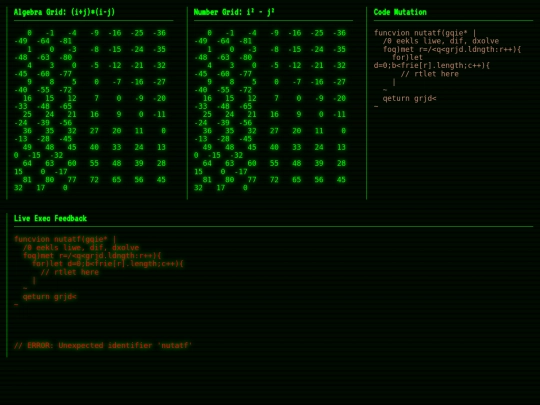The width and height of the screenshot is (540, 405).
Task: Click value 65 in the Number Grid
Action: 297,180
